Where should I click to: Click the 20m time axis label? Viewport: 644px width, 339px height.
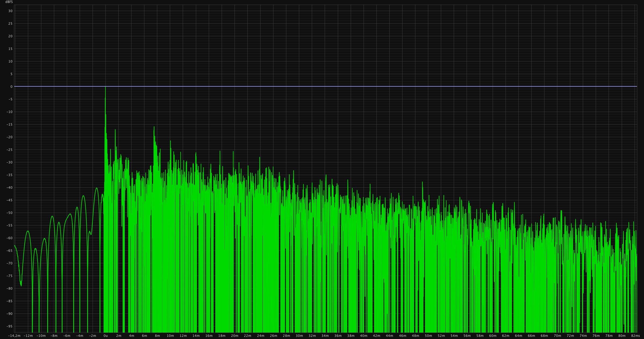[x=235, y=336]
